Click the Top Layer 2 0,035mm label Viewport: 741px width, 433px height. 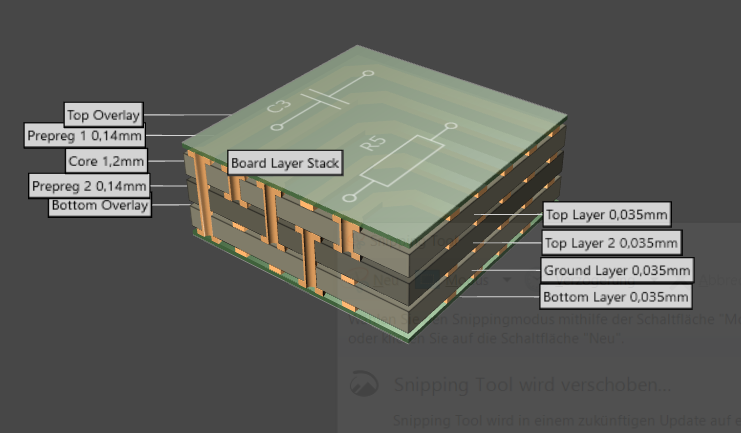[610, 242]
